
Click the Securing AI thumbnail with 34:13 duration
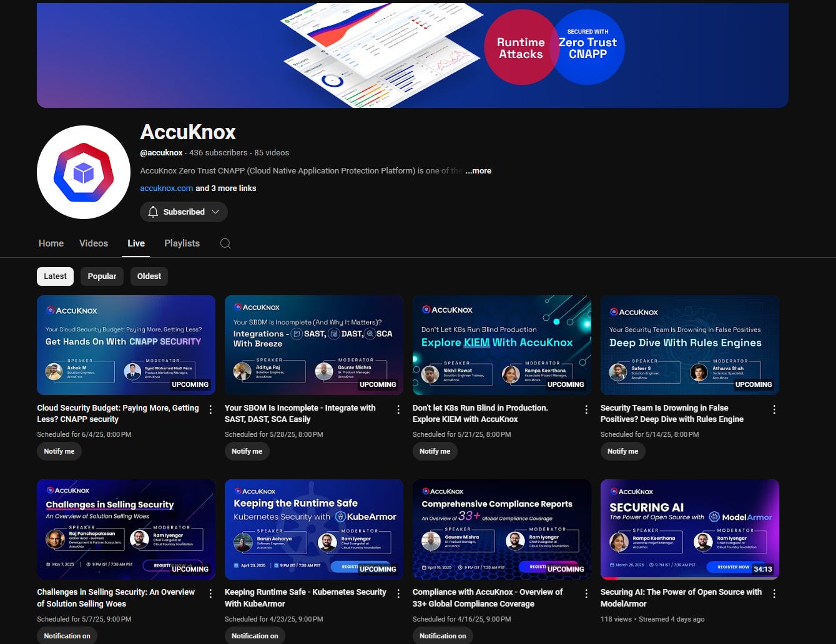[x=690, y=529]
